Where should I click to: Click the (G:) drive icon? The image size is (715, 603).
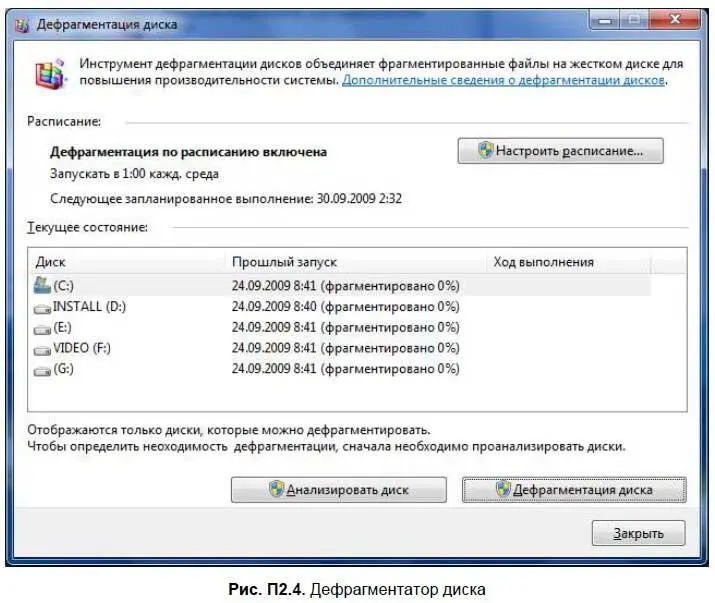42,371
